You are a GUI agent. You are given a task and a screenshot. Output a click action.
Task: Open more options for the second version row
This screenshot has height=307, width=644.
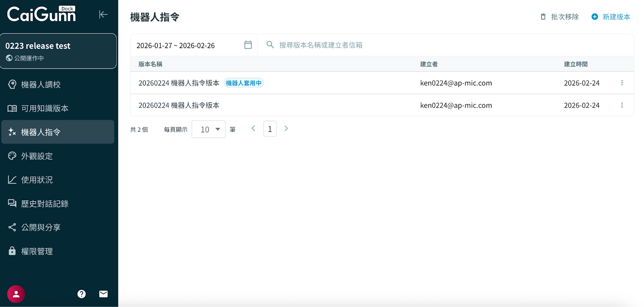[x=622, y=105]
